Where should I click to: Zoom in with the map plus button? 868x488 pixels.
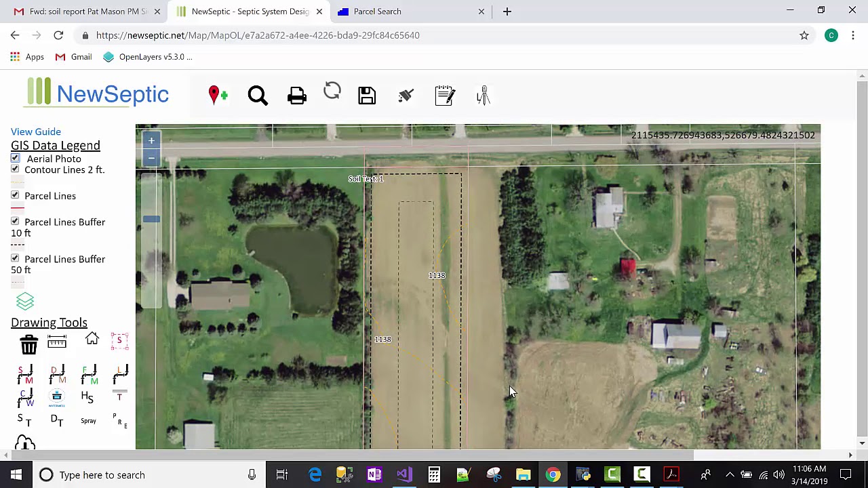[151, 140]
